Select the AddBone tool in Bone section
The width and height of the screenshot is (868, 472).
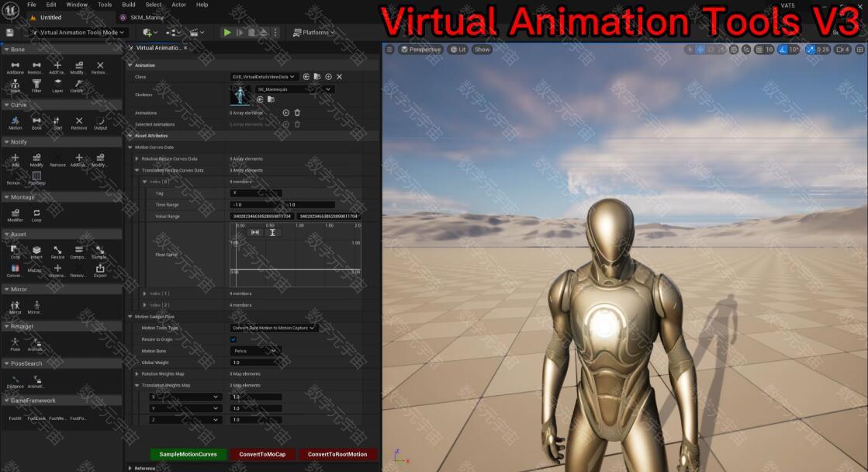tap(15, 68)
